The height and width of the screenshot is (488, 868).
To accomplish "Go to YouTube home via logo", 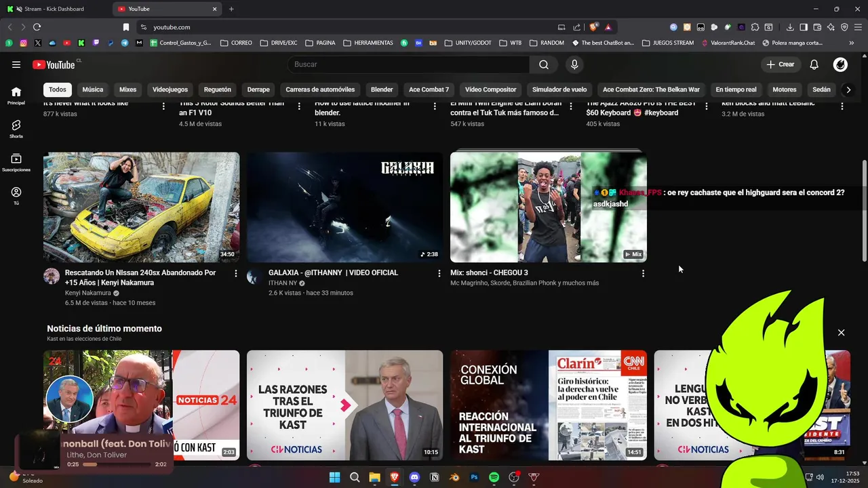I will coord(54,64).
